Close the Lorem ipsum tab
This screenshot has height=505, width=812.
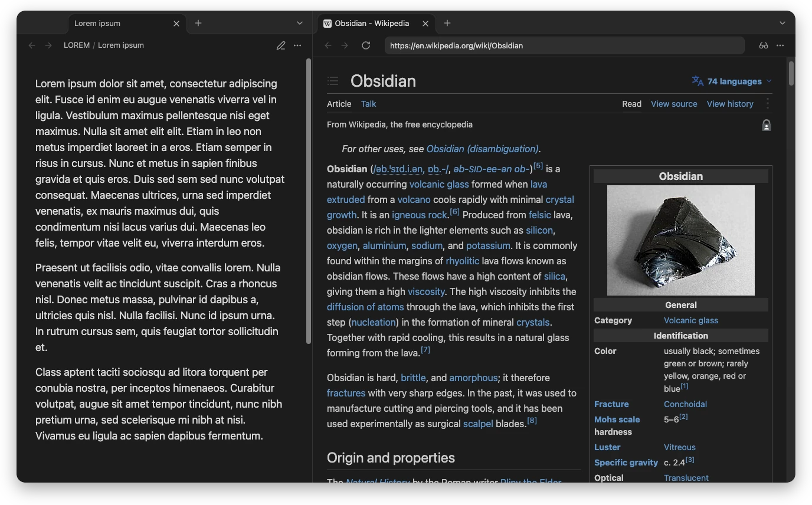point(176,24)
